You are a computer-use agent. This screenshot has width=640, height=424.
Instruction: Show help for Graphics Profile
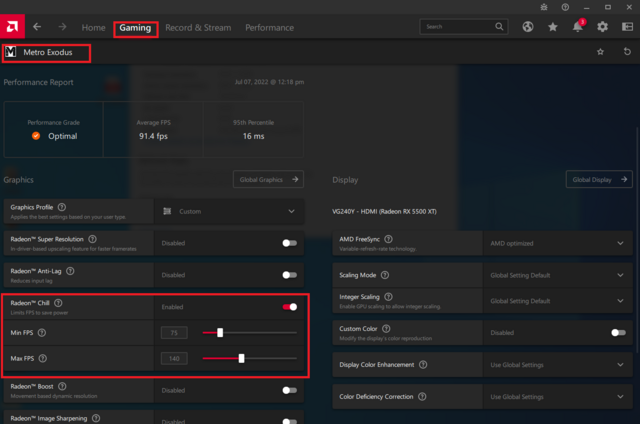62,207
